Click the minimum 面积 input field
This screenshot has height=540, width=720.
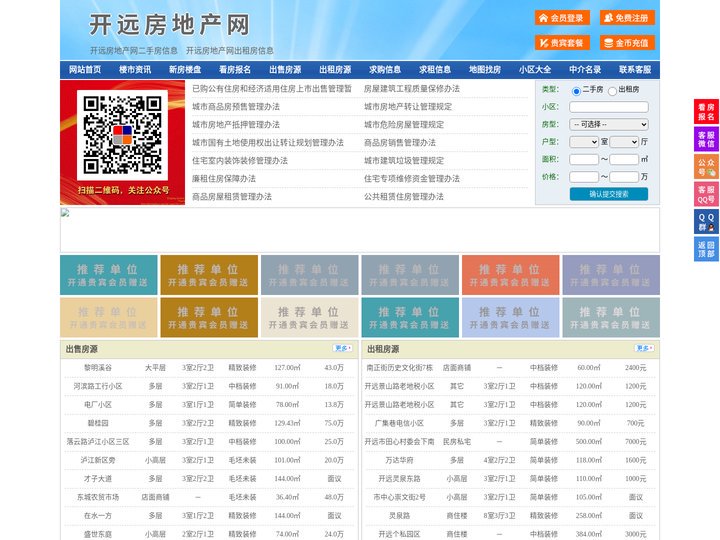coord(584,159)
